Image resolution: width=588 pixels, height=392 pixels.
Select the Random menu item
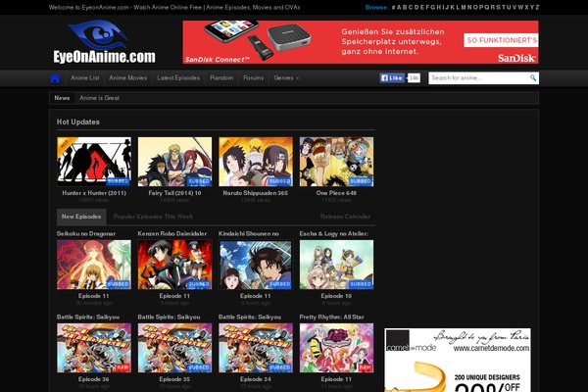[x=221, y=78]
